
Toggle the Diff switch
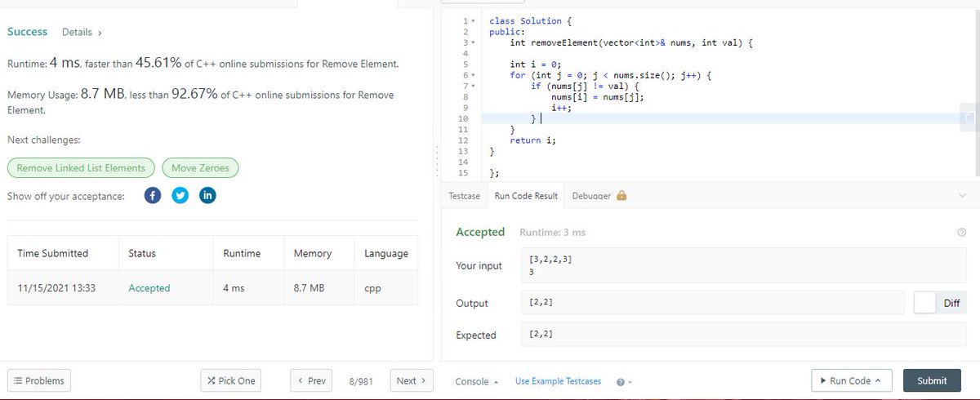pos(939,303)
